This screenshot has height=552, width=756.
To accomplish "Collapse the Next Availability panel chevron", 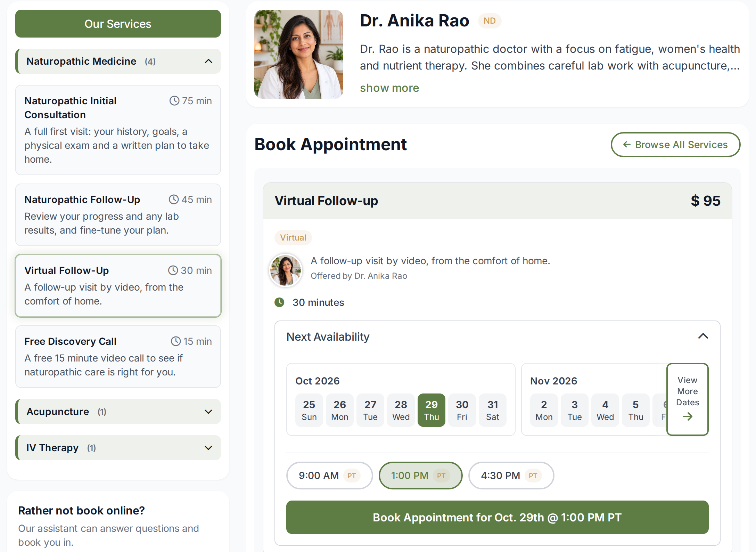I will tap(703, 336).
